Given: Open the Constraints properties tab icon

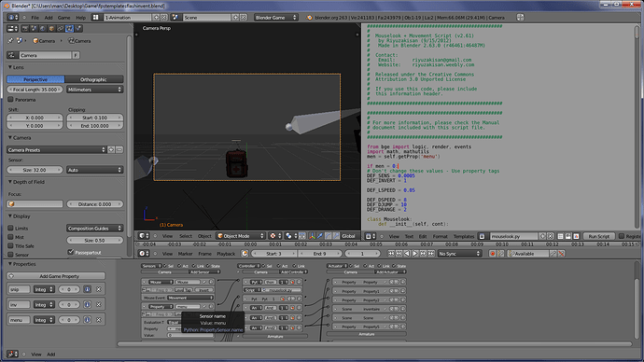Looking at the screenshot, I should pos(61,29).
